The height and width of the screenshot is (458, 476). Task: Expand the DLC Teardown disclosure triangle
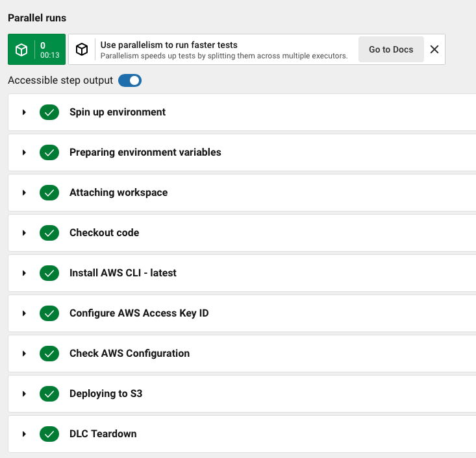point(24,434)
